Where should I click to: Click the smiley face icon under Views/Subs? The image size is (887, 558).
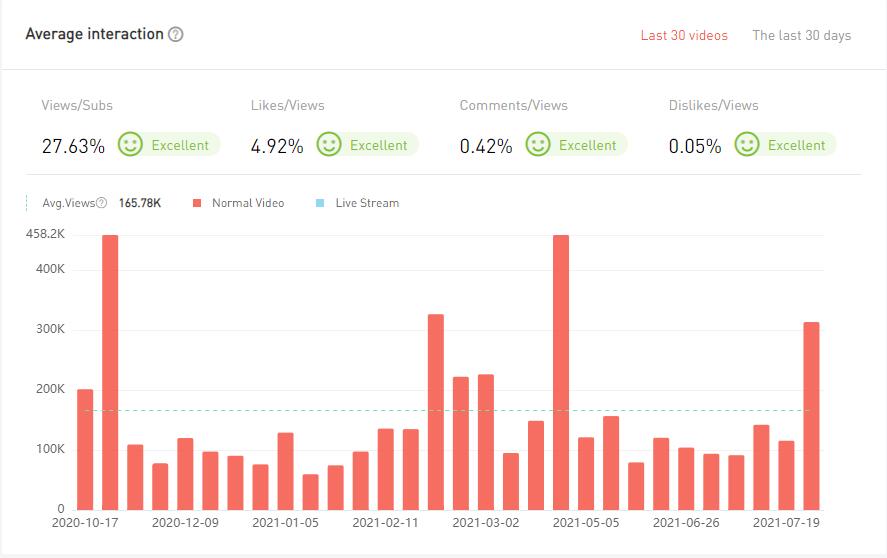[x=130, y=145]
